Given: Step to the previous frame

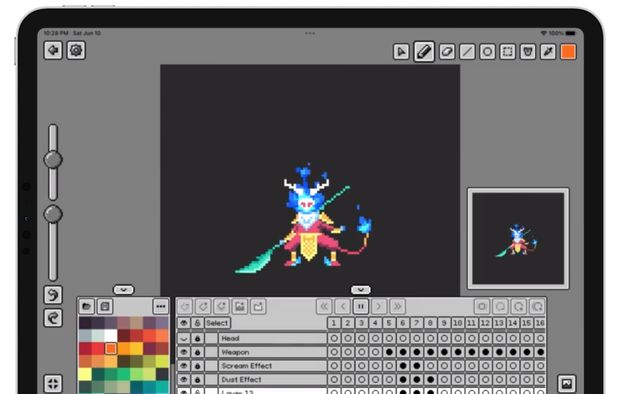Looking at the screenshot, I should click(x=343, y=306).
